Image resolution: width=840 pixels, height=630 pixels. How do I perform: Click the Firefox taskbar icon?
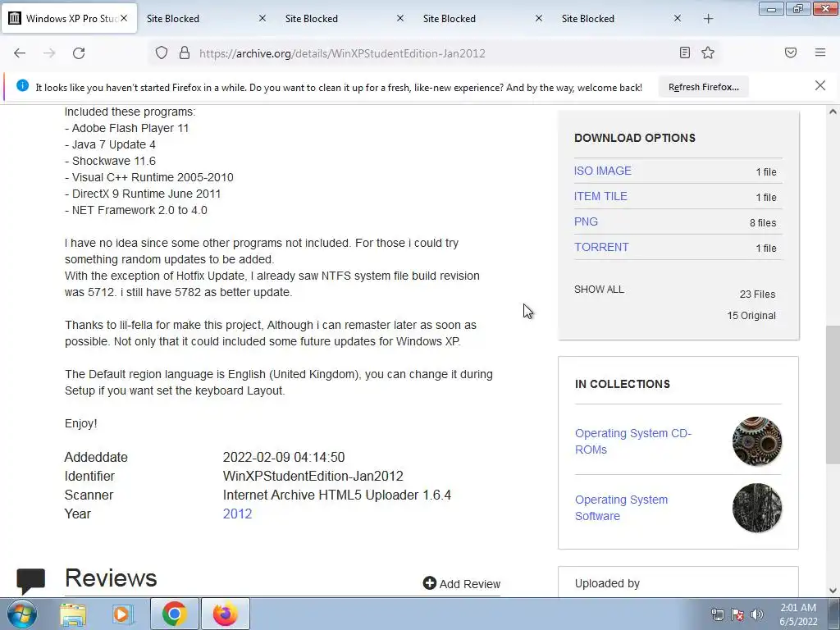click(226, 614)
